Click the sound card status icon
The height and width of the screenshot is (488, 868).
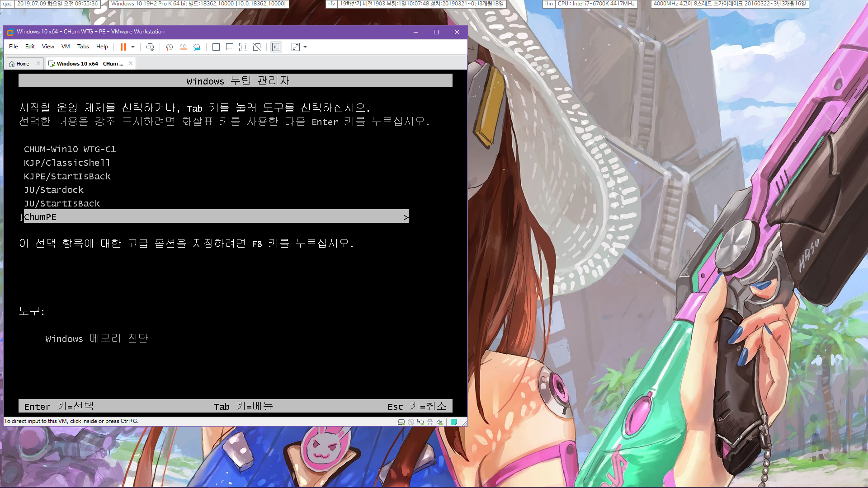439,422
